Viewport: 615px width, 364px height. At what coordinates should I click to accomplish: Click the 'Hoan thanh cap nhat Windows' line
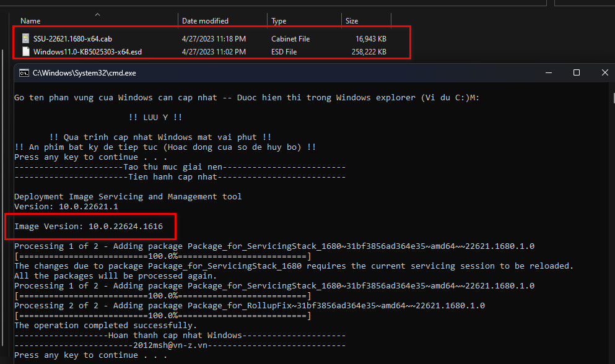[180, 336]
